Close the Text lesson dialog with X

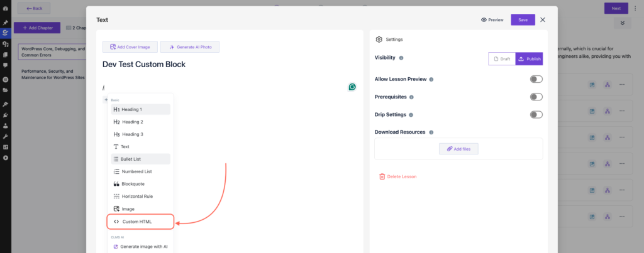tap(543, 20)
